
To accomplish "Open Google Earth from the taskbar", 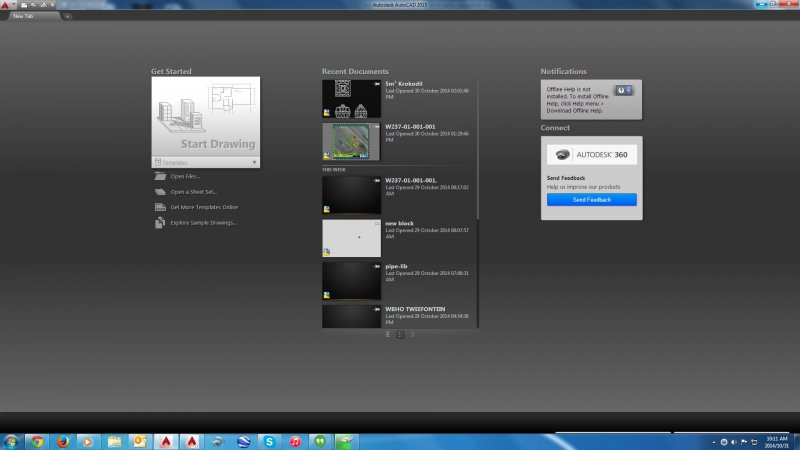I will coord(243,441).
